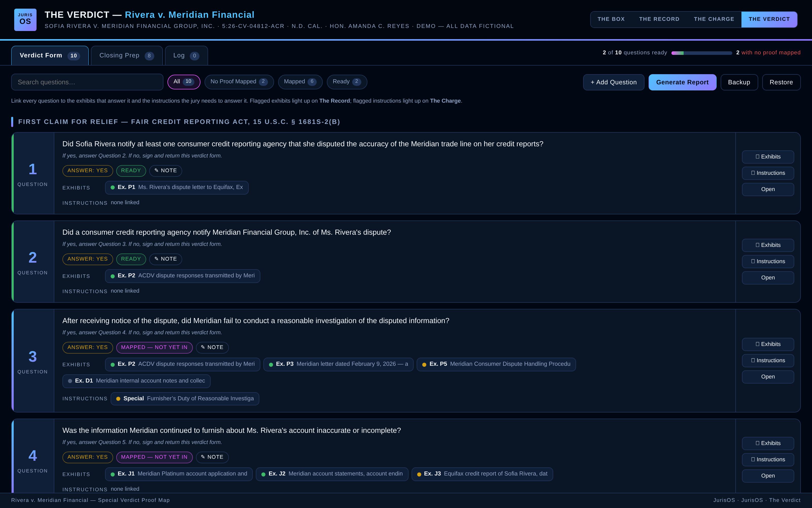Click ANSWER: YES badge on Question 3
This screenshot has width=812, height=508.
88,347
